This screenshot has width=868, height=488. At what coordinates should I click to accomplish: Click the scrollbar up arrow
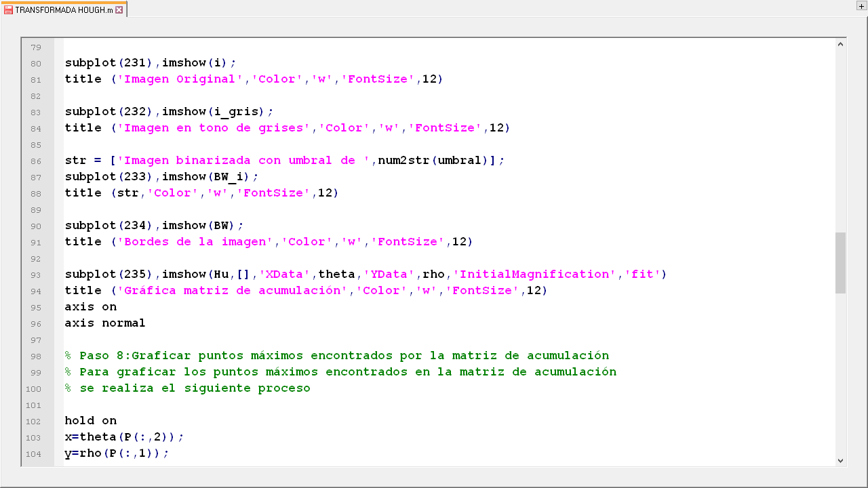pos(840,45)
